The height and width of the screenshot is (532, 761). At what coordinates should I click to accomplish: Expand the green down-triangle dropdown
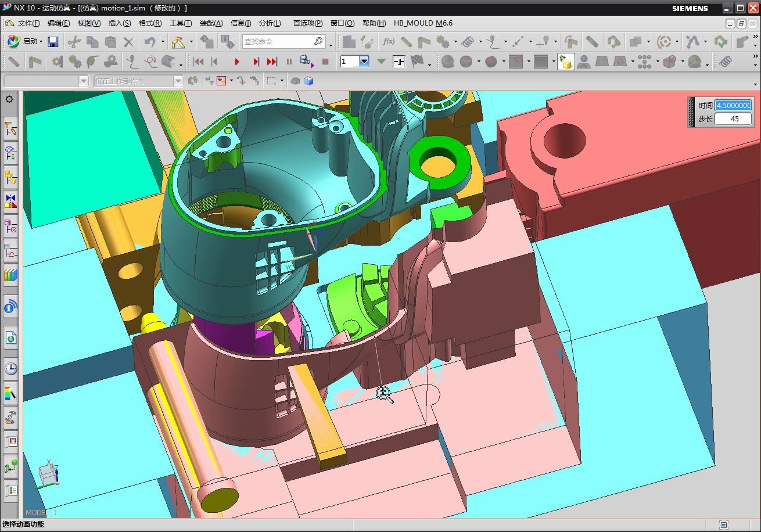[x=382, y=62]
